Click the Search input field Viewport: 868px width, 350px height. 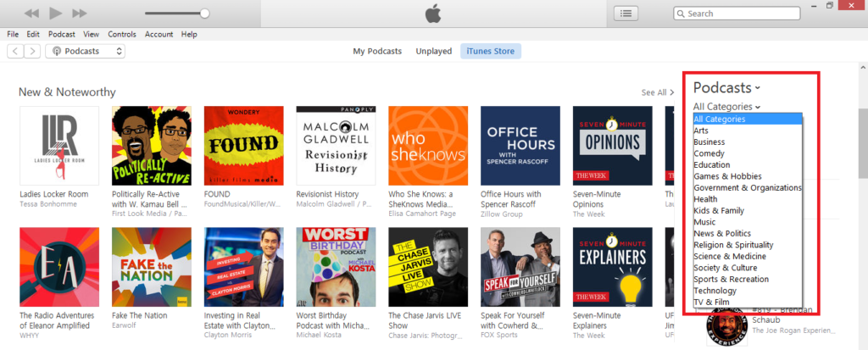coord(737,14)
